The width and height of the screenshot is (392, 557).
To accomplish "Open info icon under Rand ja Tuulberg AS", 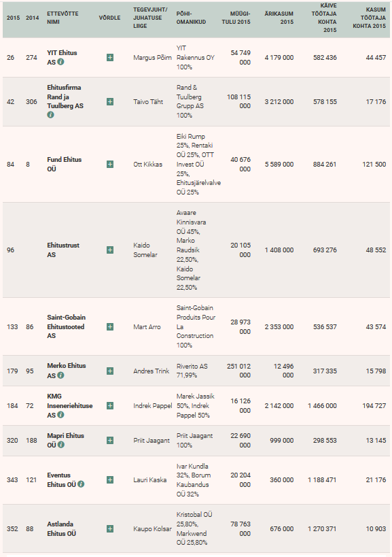I will click(50, 115).
